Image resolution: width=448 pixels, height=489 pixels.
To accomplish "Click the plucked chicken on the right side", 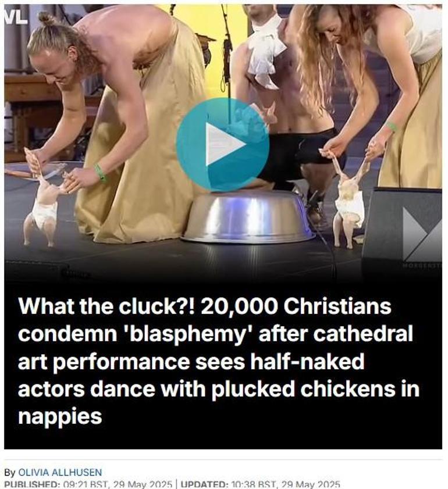I will click(349, 199).
